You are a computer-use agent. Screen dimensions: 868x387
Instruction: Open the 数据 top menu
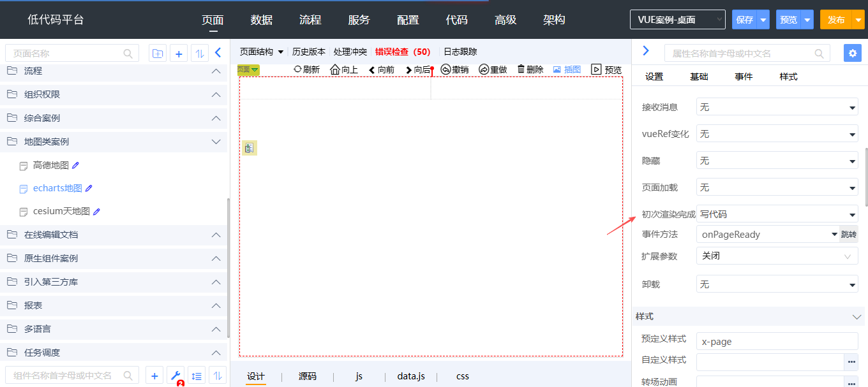pyautogui.click(x=262, y=20)
